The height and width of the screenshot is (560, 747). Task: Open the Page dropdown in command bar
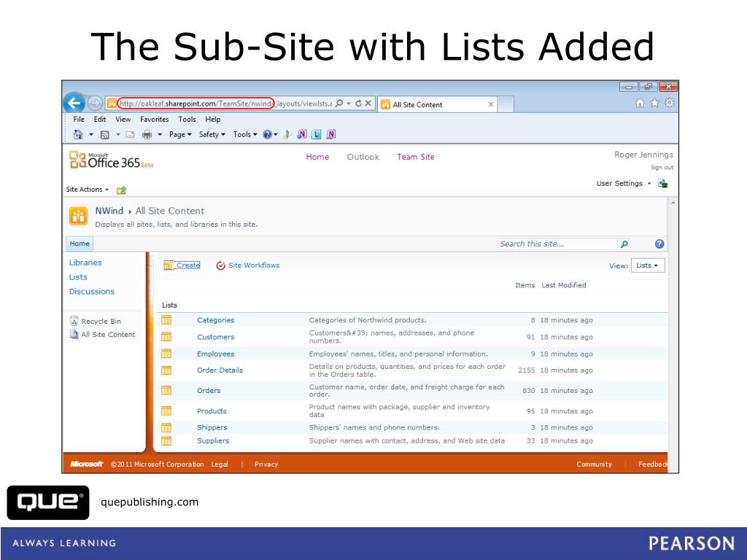(180, 135)
